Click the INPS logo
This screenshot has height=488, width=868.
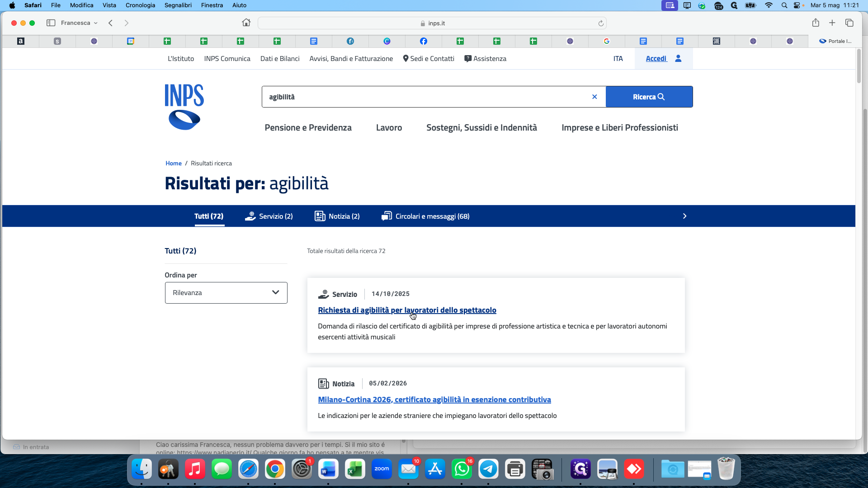(x=184, y=107)
